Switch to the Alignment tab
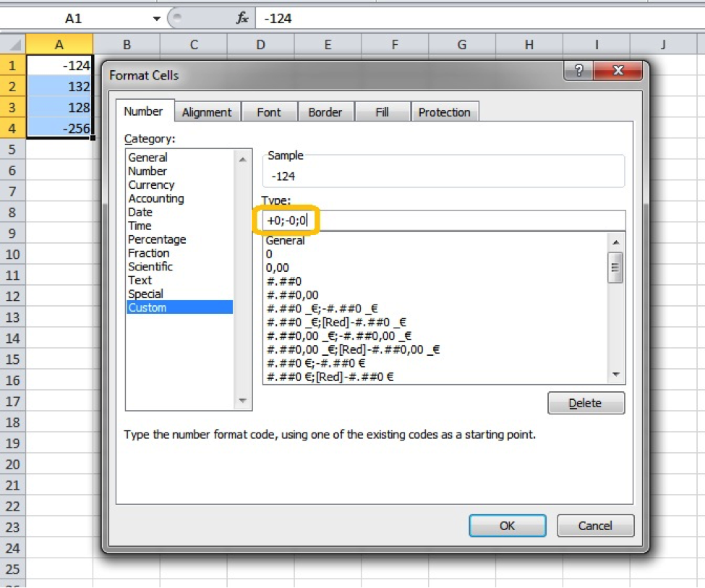The width and height of the screenshot is (705, 588). (x=207, y=112)
